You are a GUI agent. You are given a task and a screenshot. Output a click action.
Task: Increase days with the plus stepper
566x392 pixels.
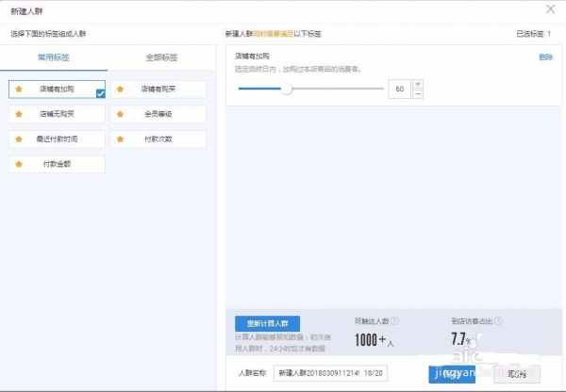418,84
